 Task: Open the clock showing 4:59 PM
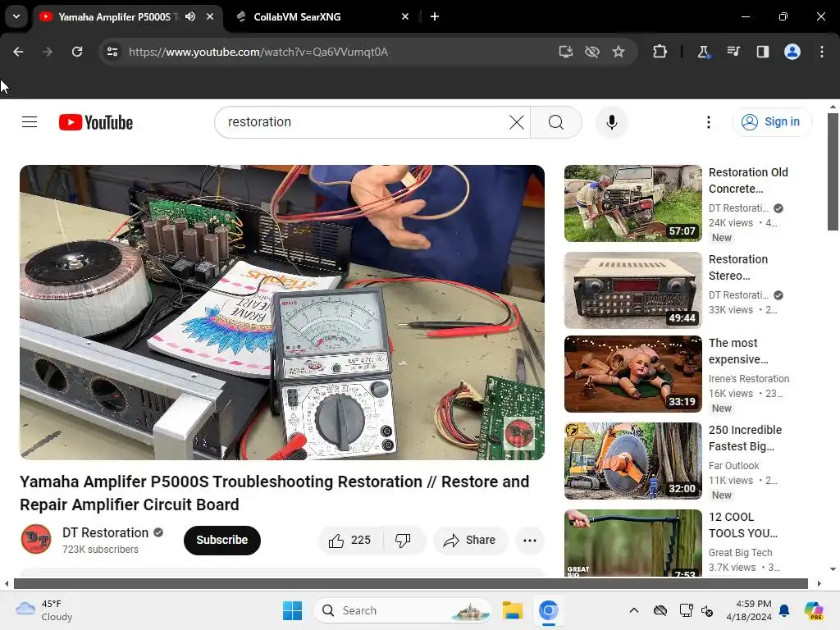[x=749, y=610]
